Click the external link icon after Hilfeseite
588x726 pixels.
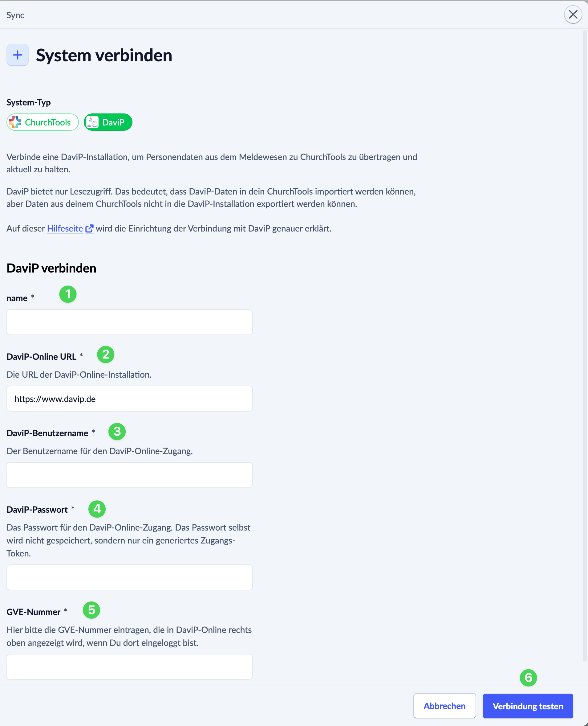pos(89,229)
